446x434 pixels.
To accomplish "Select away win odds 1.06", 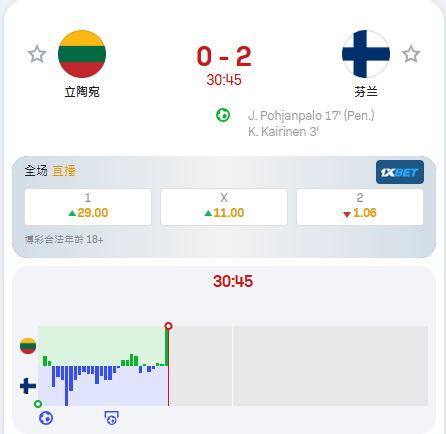I will 360,207.
